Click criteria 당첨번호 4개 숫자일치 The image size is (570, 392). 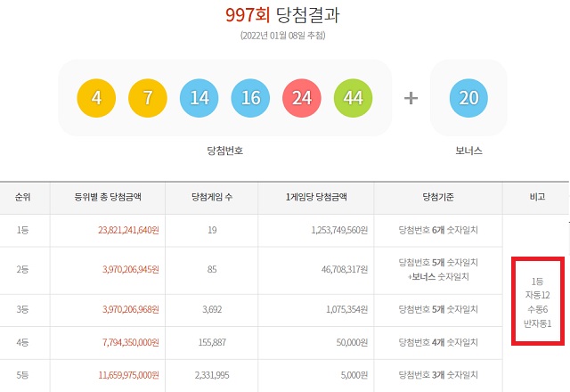click(438, 342)
